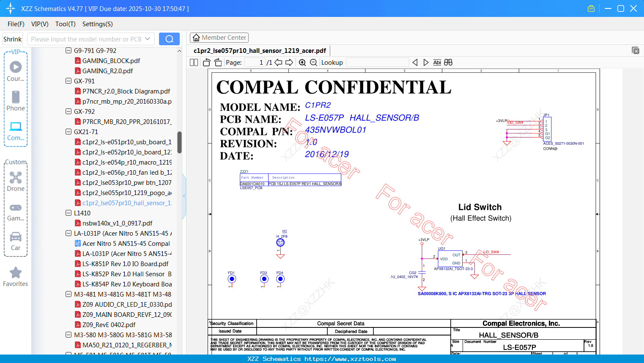
Task: Select the c1pr2_lse057pr10_hall_sensor_1219_acer.pdf tab
Action: [x=260, y=51]
